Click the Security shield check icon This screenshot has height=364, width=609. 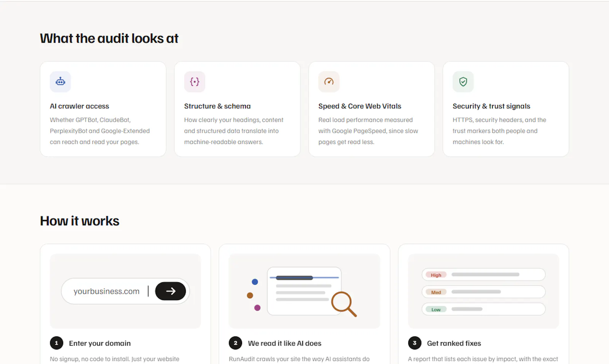463,81
